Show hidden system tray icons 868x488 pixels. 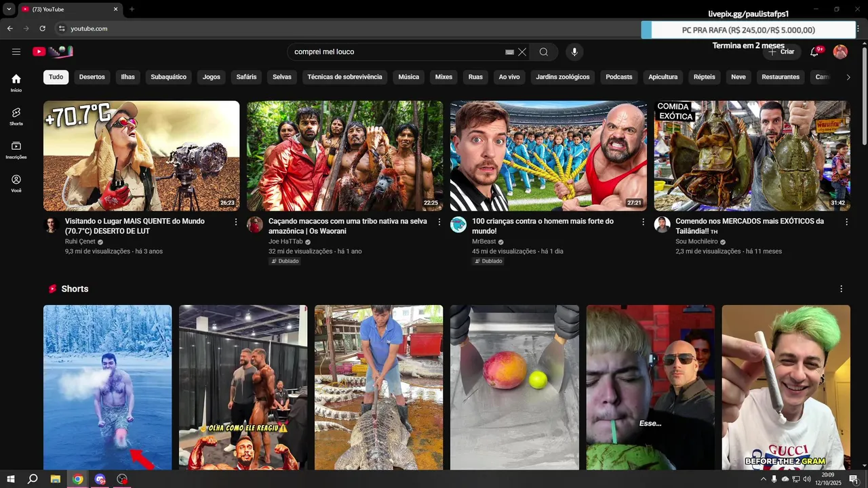pos(763,479)
